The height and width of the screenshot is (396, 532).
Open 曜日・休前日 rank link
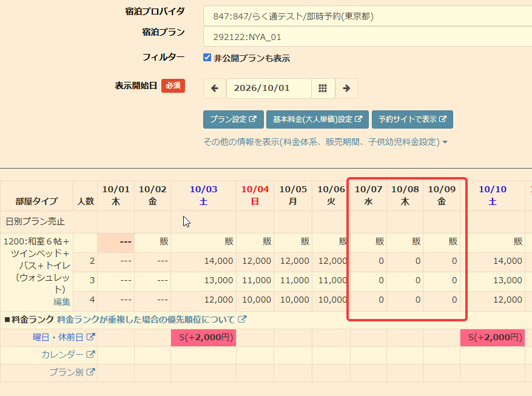click(x=64, y=337)
